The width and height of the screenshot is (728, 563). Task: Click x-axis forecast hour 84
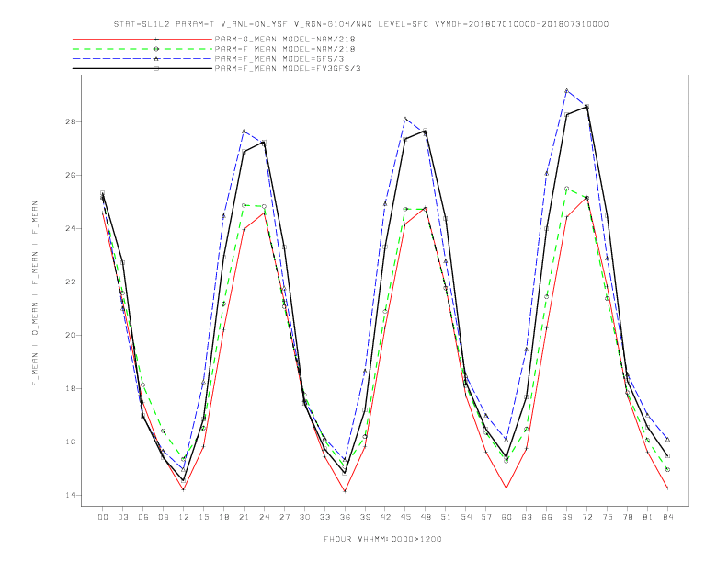[x=668, y=517]
